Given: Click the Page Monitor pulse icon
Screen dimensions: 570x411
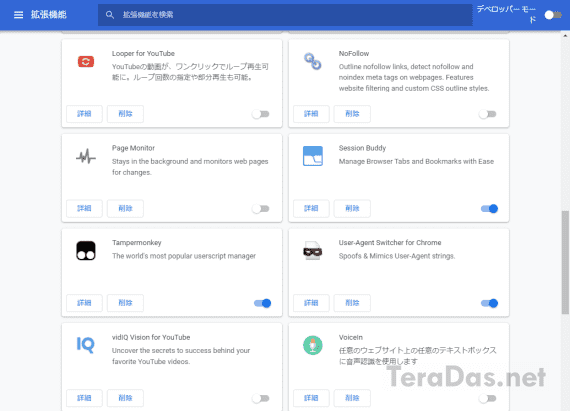Looking at the screenshot, I should coord(86,156).
